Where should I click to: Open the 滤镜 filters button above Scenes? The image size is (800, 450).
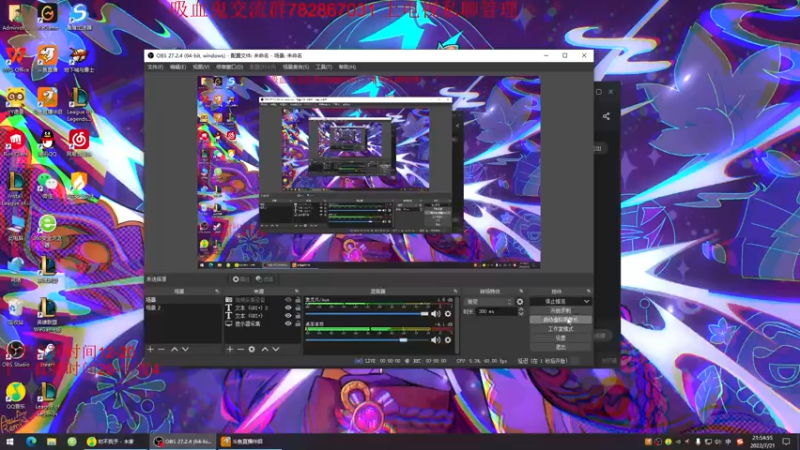click(264, 279)
